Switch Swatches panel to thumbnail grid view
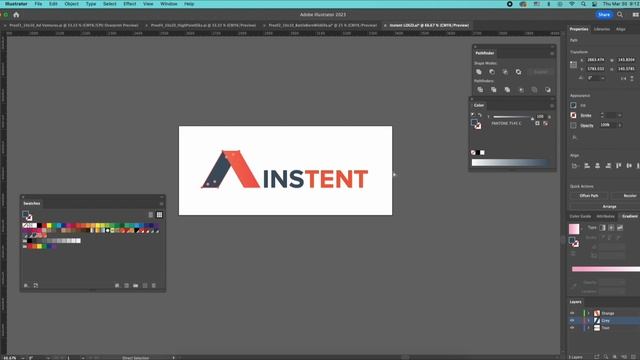640x360 pixels. click(x=159, y=215)
